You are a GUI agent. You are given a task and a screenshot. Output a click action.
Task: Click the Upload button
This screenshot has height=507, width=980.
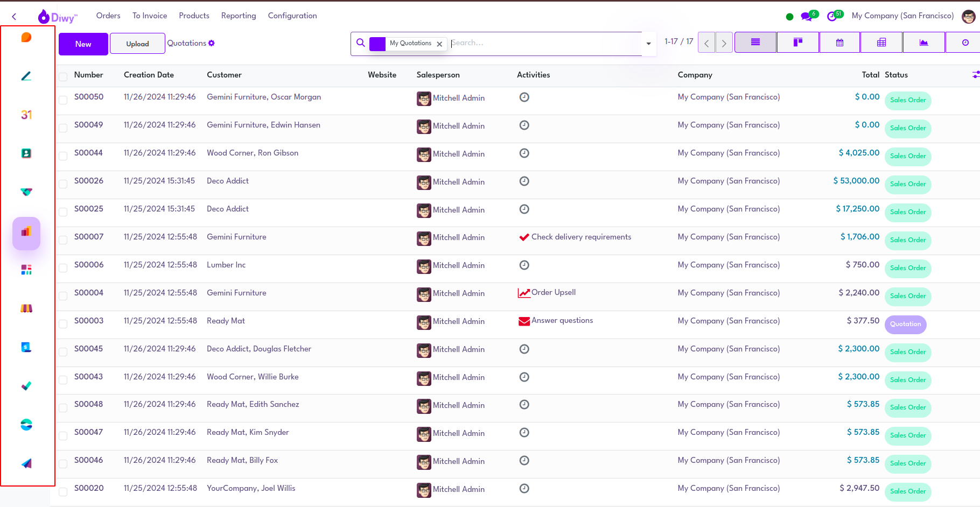coord(137,44)
